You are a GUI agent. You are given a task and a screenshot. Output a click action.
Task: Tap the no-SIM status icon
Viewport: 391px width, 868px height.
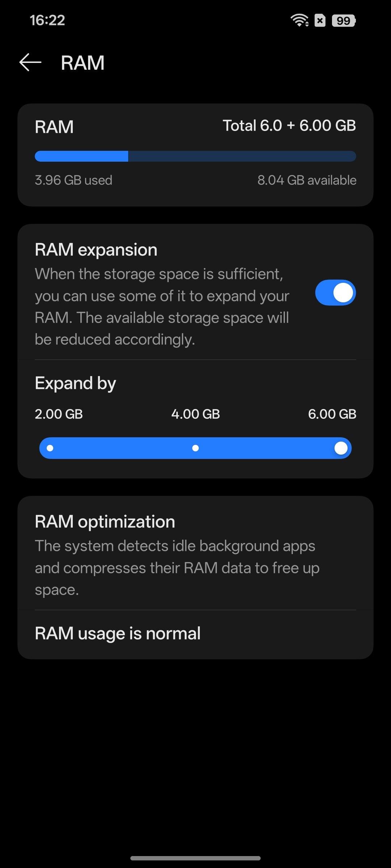tap(320, 21)
